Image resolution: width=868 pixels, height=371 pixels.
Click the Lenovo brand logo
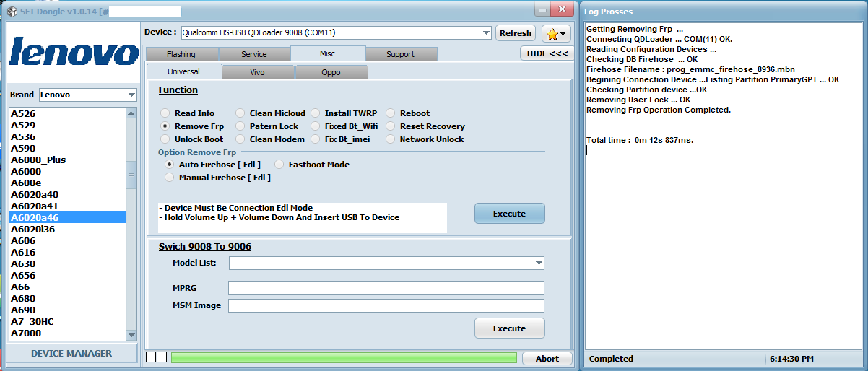[x=74, y=54]
